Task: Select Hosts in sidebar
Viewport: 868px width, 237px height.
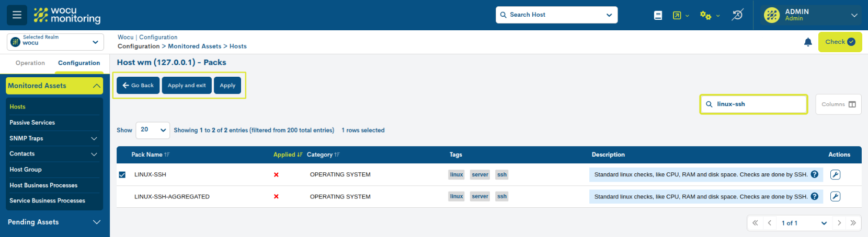Action: coord(17,106)
